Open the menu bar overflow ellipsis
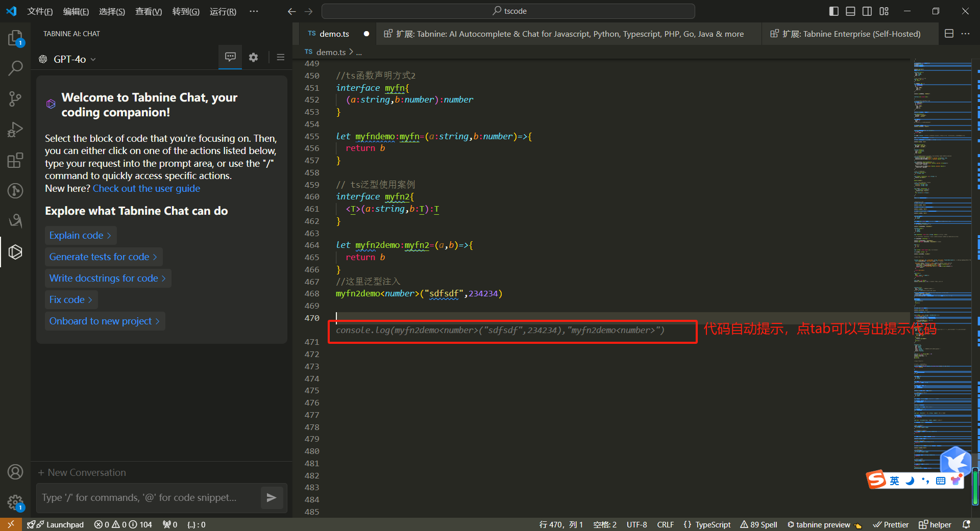 [x=254, y=11]
